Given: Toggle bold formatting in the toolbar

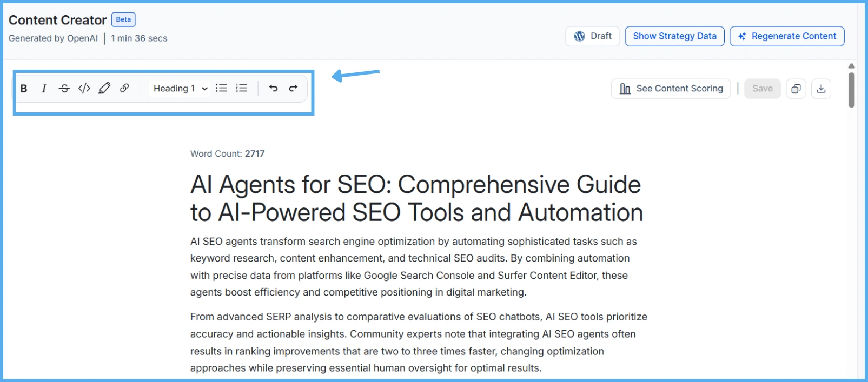Looking at the screenshot, I should pyautogui.click(x=24, y=89).
